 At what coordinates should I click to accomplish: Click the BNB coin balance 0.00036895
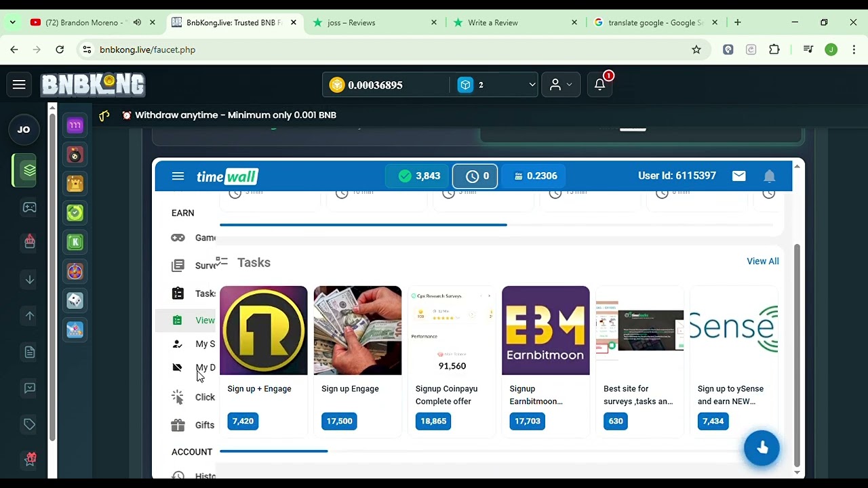point(367,85)
